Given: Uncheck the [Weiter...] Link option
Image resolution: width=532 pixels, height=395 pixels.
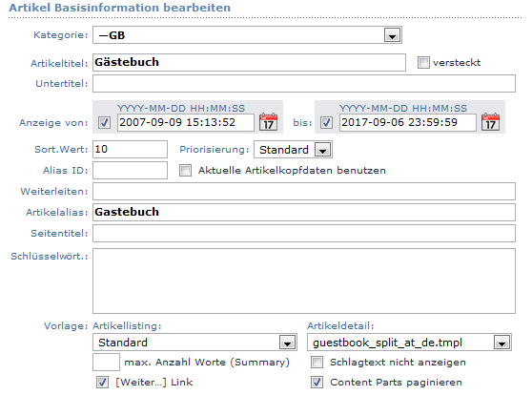Looking at the screenshot, I should pos(102,382).
